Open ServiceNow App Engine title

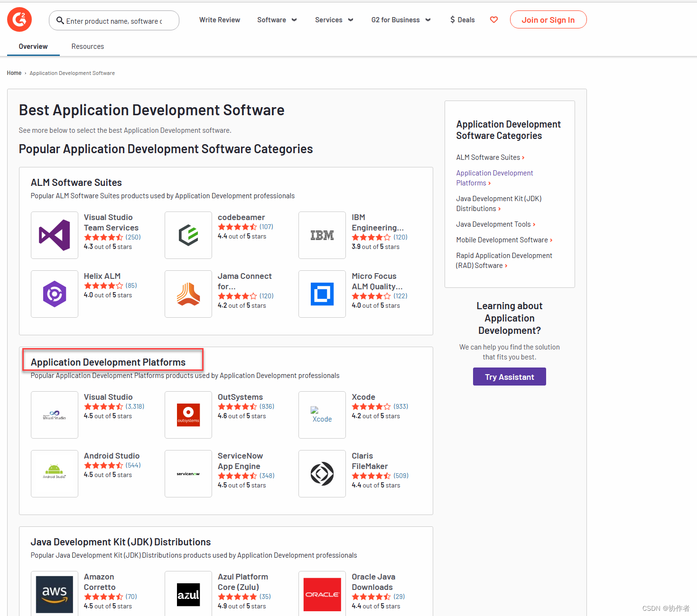[240, 461]
